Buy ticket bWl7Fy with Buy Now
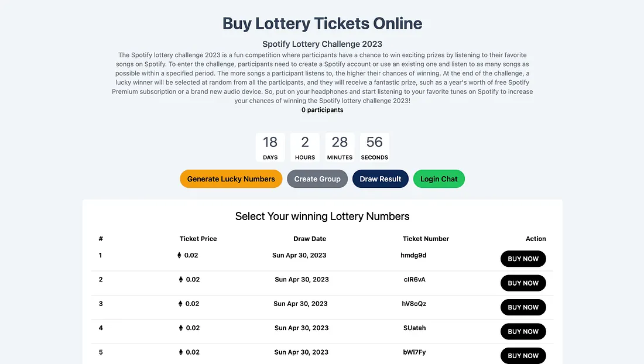This screenshot has width=644, height=364. [523, 355]
